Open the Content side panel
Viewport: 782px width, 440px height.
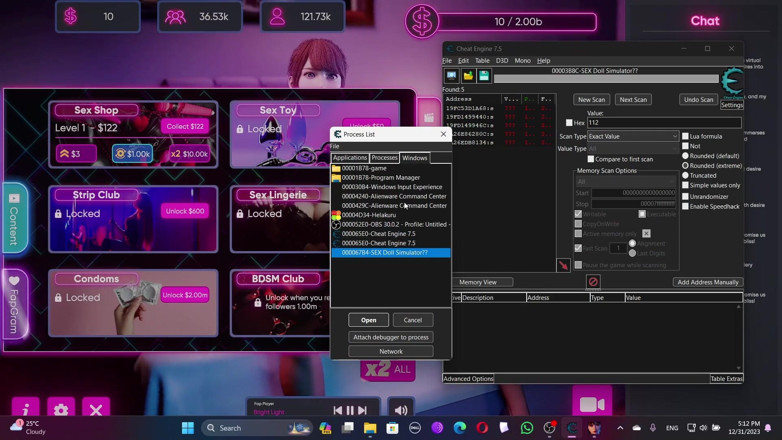point(14,218)
